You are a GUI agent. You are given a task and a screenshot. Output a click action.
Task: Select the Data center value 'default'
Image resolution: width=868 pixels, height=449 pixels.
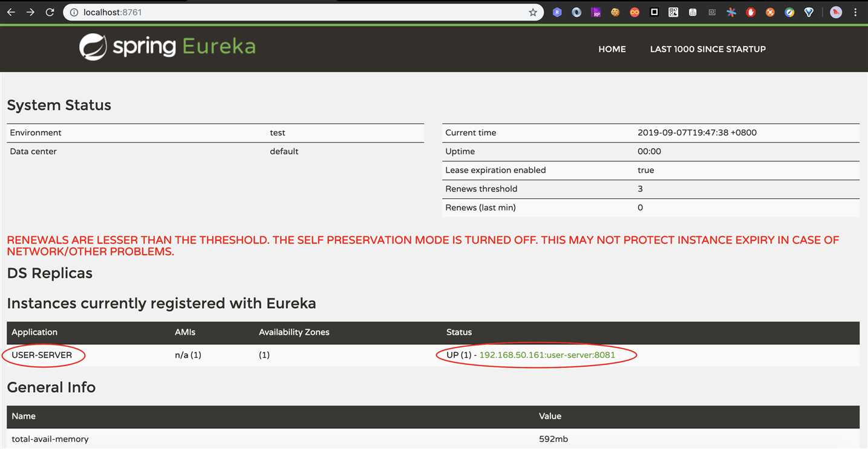tap(284, 151)
